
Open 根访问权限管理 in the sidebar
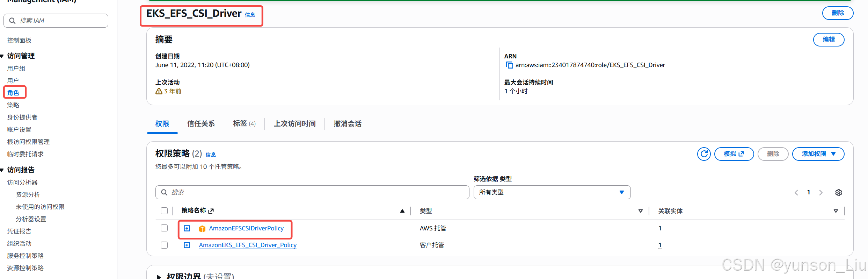click(28, 142)
